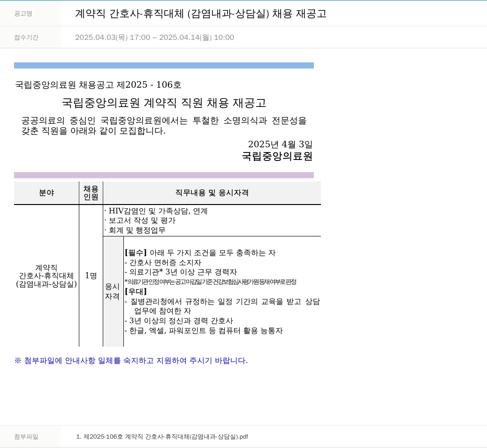
Task: Click the line 회계 및 행정업무
Action: coord(135,230)
